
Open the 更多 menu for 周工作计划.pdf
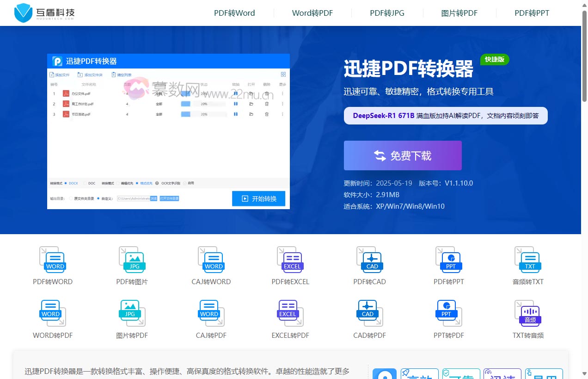coord(283,103)
